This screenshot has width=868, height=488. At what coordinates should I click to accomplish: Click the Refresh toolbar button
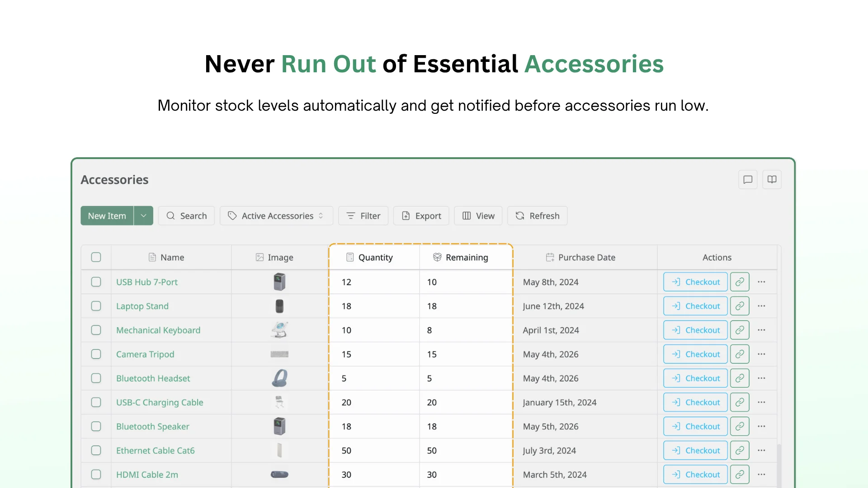(537, 216)
